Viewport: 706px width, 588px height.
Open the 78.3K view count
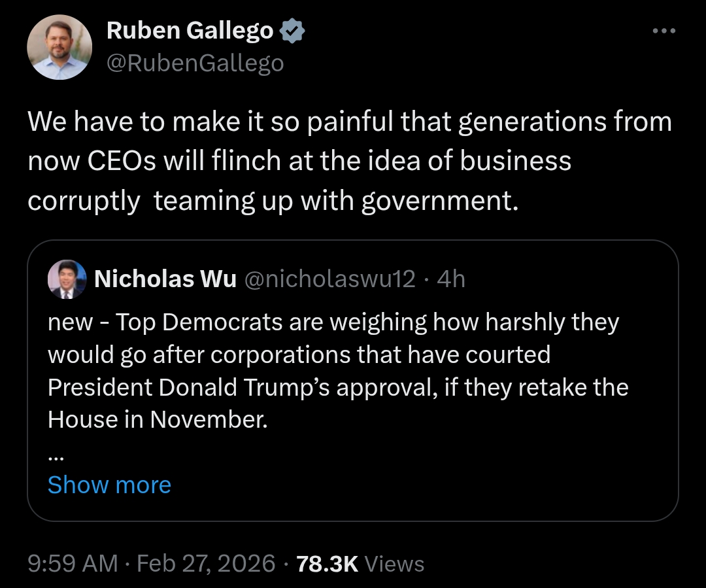click(x=328, y=563)
